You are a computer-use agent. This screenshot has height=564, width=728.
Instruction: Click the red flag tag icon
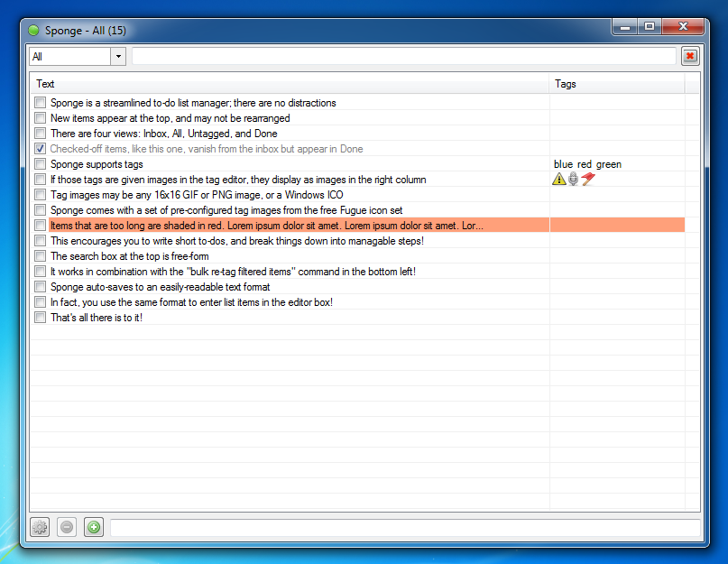tap(588, 180)
